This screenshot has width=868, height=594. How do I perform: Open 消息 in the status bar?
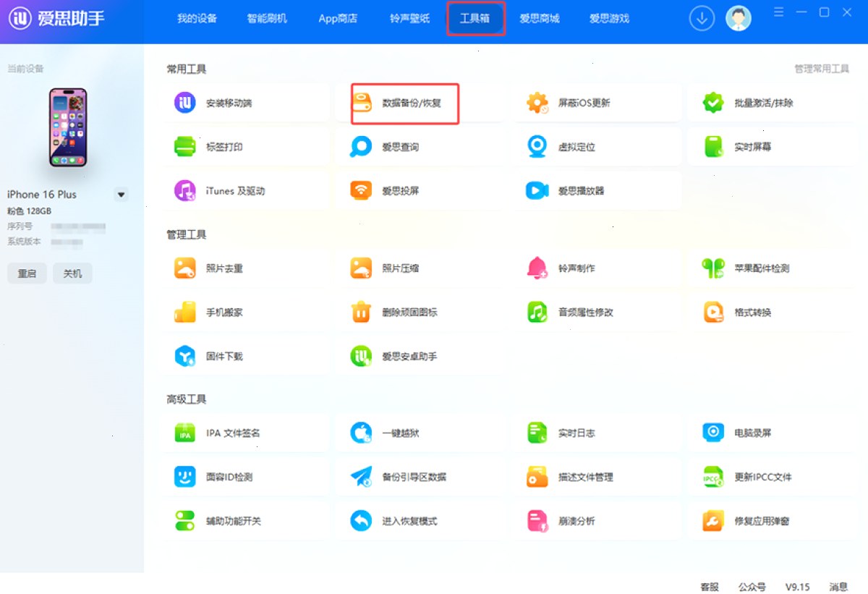[838, 587]
